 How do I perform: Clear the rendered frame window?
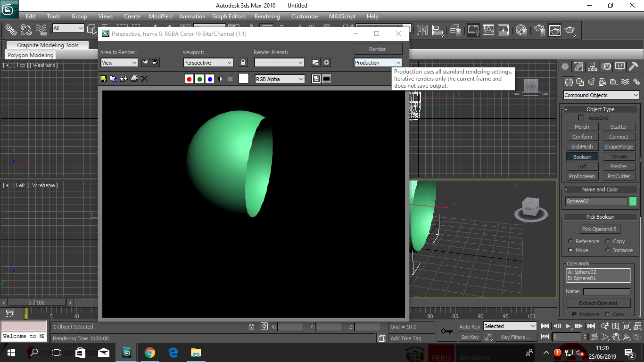click(144, 79)
